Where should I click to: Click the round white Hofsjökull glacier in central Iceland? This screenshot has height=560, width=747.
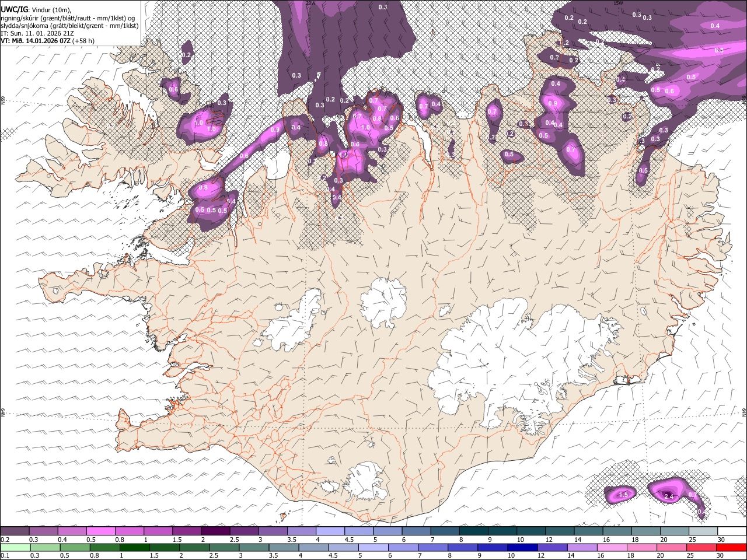coord(383,301)
